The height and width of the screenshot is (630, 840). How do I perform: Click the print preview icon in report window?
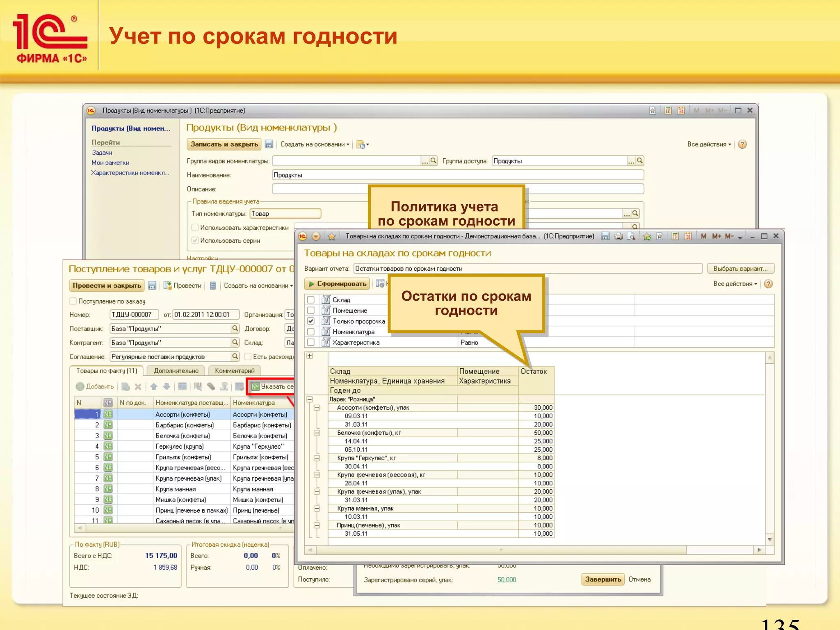(631, 236)
